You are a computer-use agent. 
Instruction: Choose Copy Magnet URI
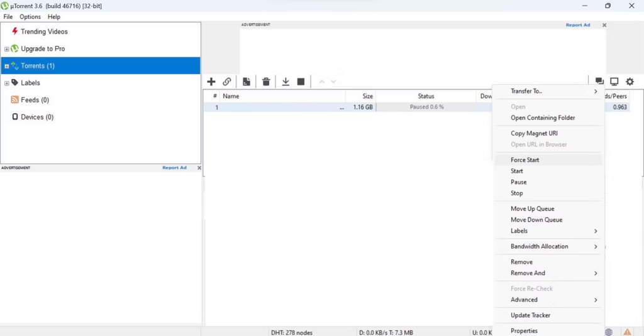coord(548,133)
